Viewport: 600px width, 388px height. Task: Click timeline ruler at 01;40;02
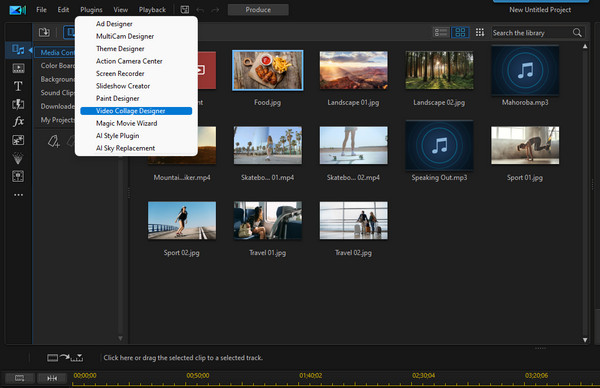tap(310, 376)
